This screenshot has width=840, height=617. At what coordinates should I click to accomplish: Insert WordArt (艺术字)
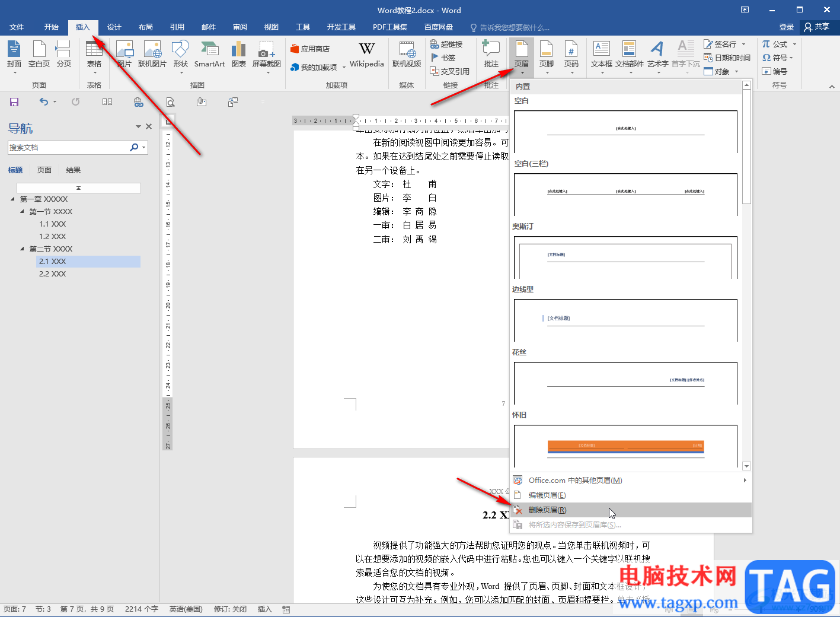point(657,57)
